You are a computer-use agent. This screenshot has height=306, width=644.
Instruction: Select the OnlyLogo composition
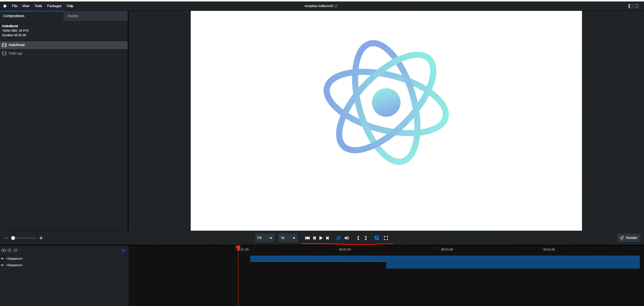point(16,53)
